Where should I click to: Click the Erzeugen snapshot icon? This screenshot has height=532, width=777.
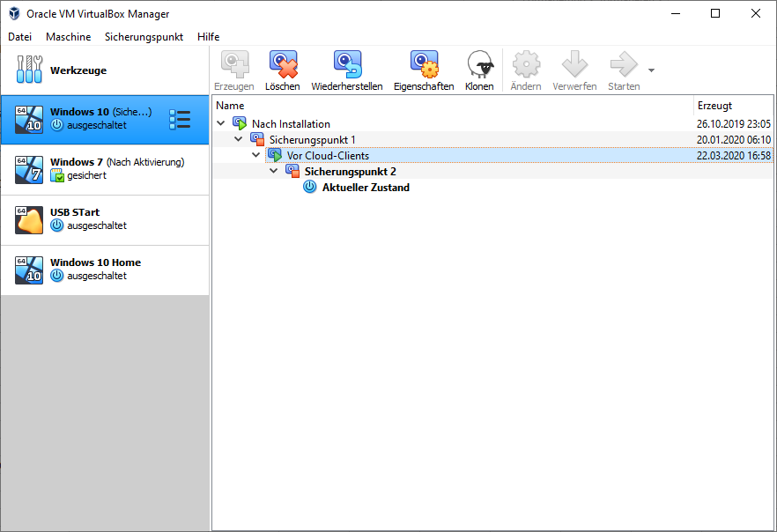click(233, 65)
